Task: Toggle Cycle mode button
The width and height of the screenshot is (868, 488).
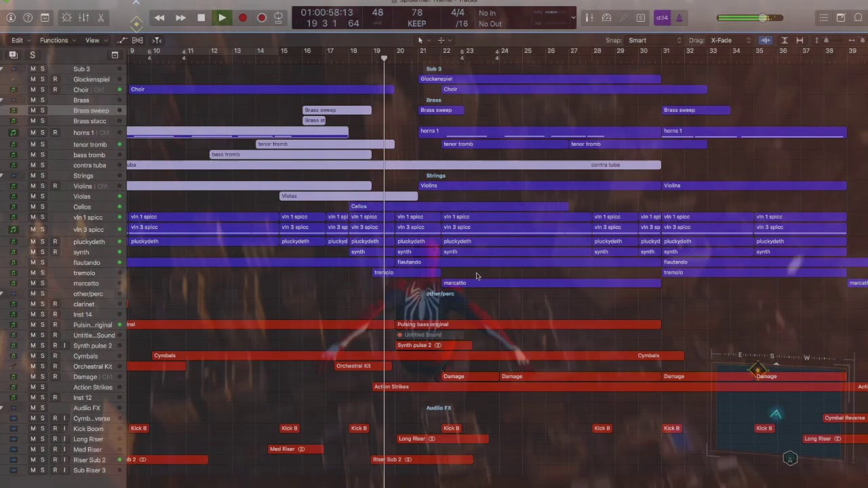Action: click(x=278, y=18)
